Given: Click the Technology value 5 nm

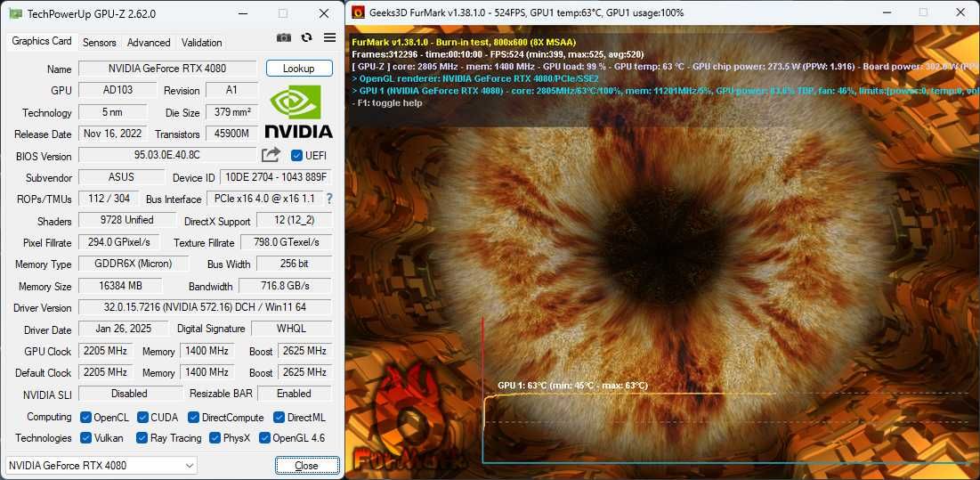Looking at the screenshot, I should [112, 112].
